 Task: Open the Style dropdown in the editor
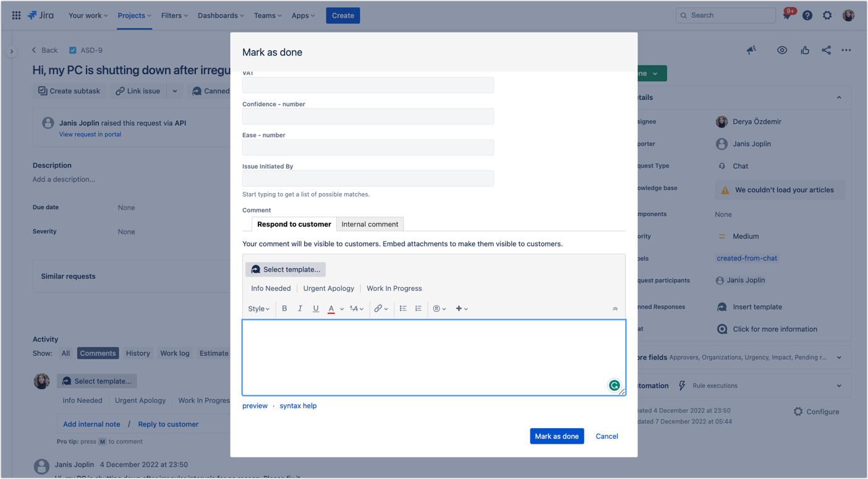258,308
